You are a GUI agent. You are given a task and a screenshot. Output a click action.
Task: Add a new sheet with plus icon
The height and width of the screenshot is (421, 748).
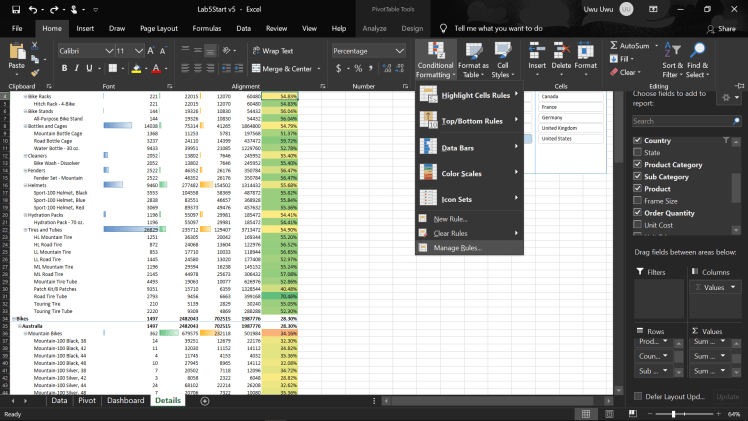205,401
